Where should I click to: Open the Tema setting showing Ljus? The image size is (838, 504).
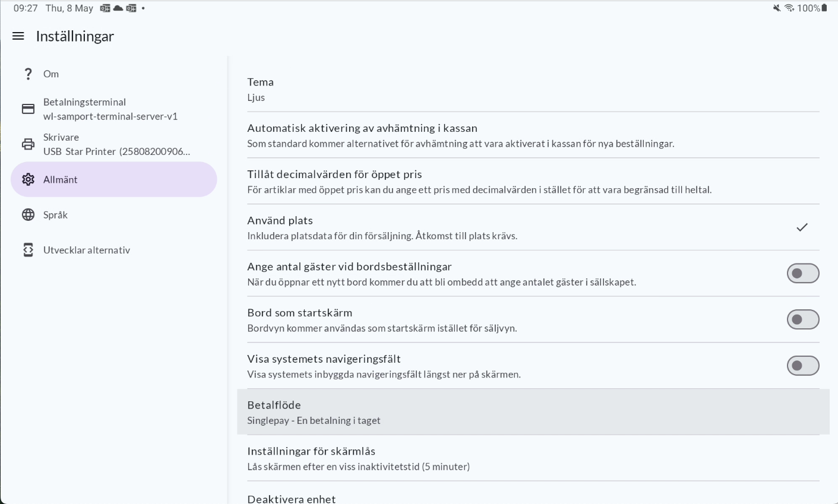533,89
